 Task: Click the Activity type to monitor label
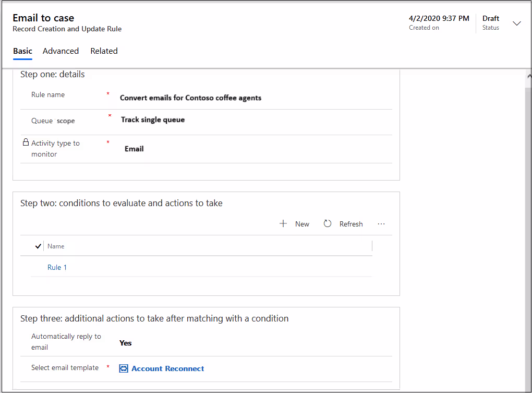point(55,149)
